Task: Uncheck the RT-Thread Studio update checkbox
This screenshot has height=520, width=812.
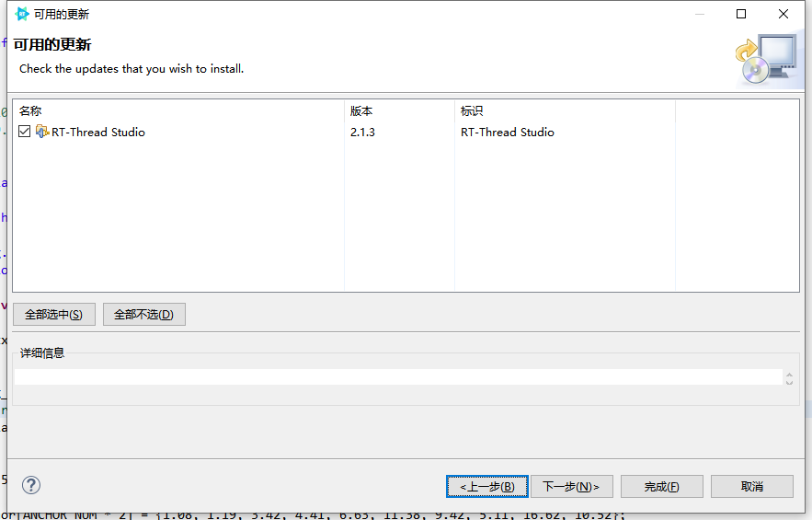Action: [x=24, y=132]
